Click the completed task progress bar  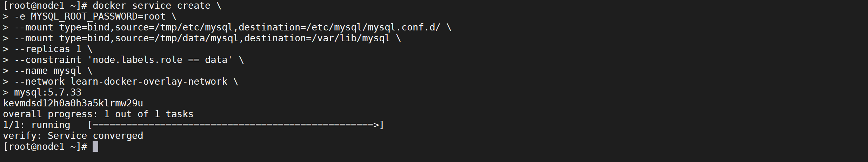236,125
